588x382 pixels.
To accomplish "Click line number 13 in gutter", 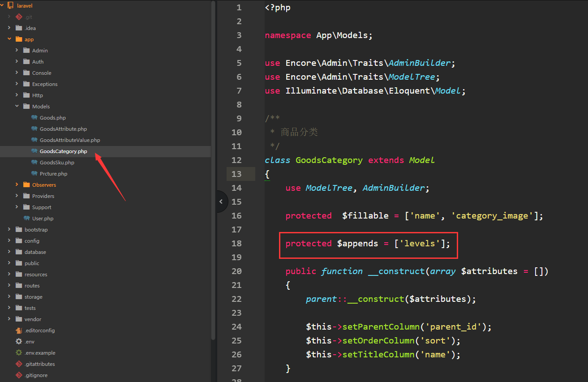I will (236, 174).
